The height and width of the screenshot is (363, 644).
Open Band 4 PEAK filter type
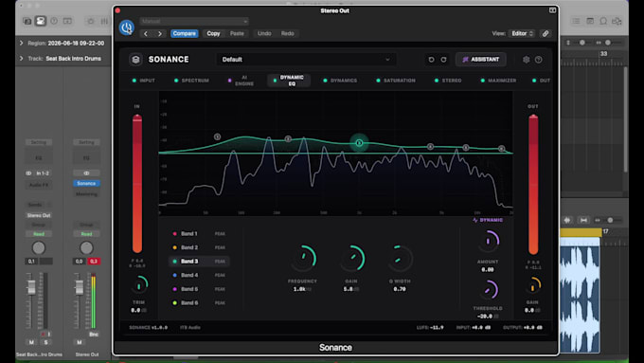[220, 275]
